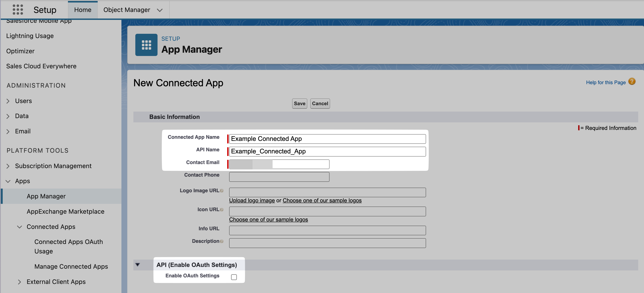This screenshot has width=644, height=293.
Task: Open the Help for this Page link
Action: (606, 82)
